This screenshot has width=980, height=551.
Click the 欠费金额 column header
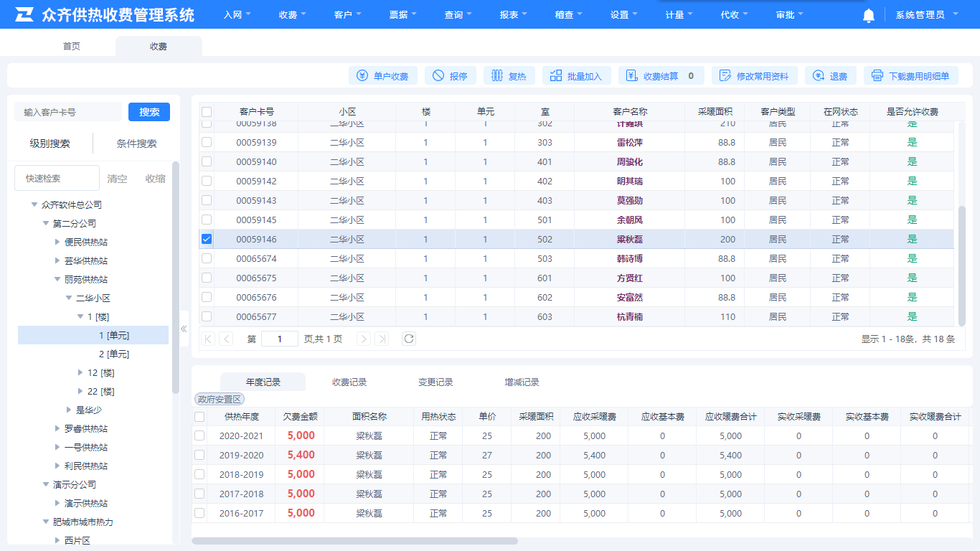[300, 416]
